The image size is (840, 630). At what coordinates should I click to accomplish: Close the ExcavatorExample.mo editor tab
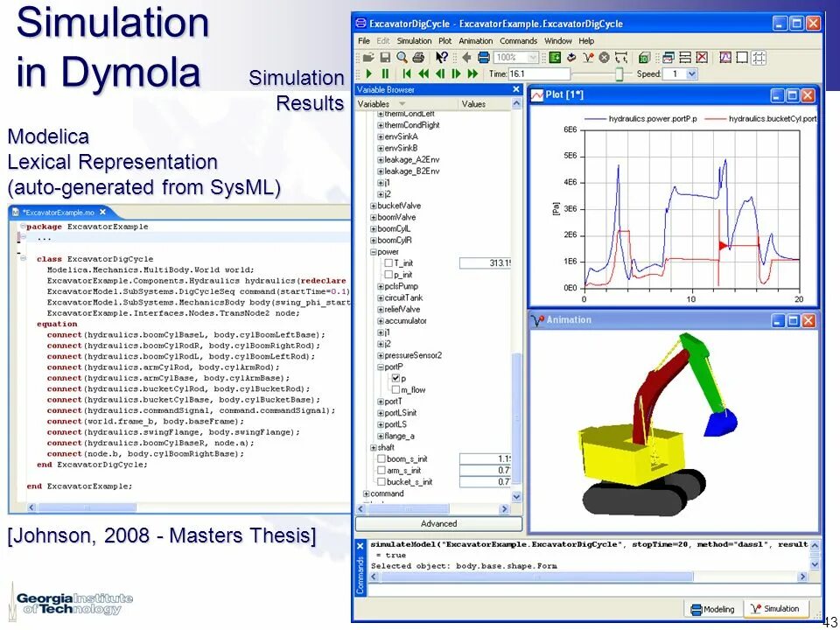click(x=103, y=212)
